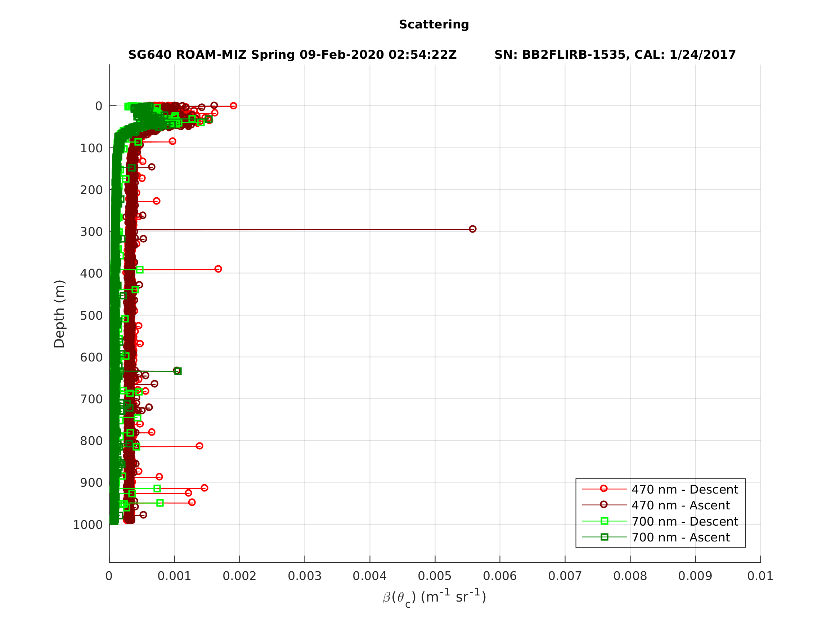Click the y-axis tick label '300'

coord(91,231)
